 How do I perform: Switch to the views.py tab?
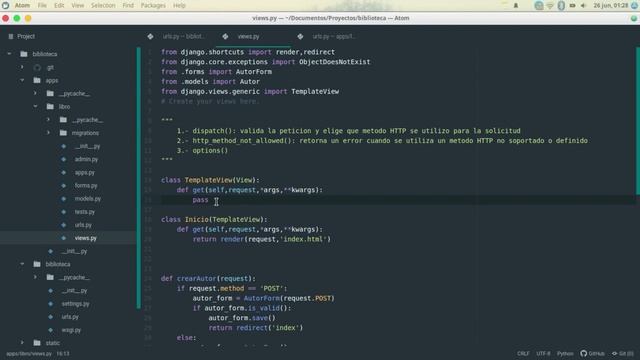(x=253, y=36)
